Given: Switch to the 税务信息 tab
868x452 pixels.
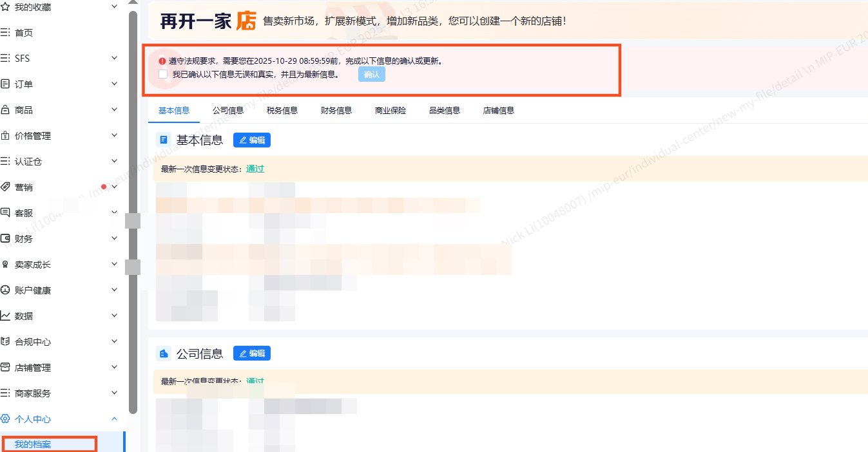Looking at the screenshot, I should click(282, 110).
